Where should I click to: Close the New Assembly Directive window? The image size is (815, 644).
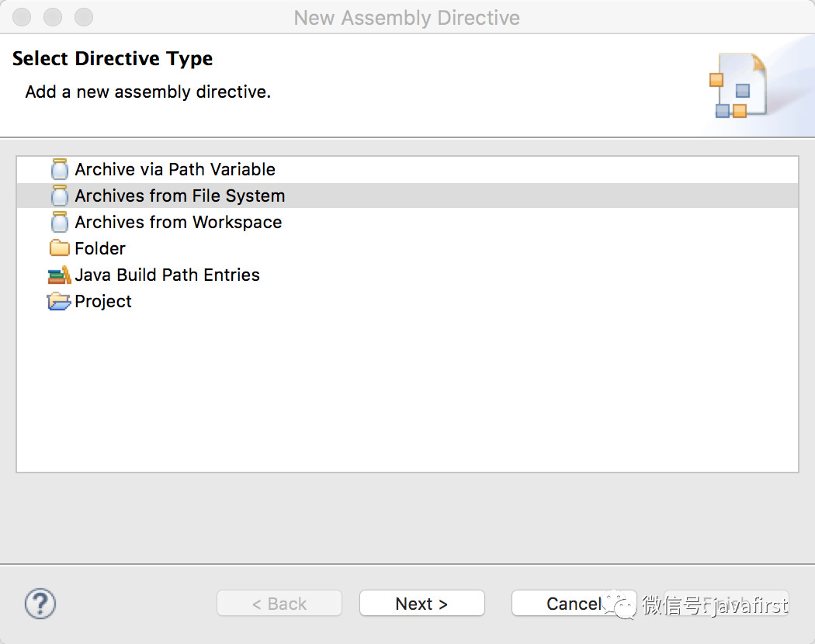click(22, 17)
